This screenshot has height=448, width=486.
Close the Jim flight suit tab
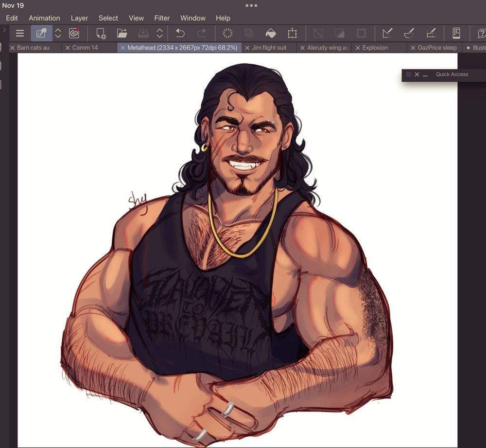pyautogui.click(x=247, y=48)
